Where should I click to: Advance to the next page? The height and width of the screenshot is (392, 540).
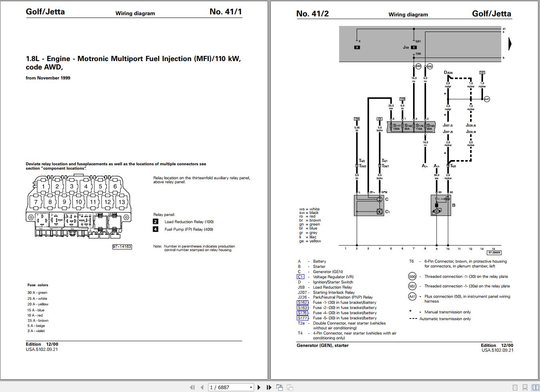tap(259, 387)
